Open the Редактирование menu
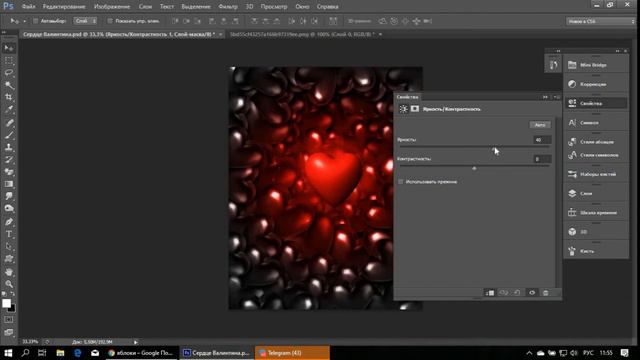The image size is (640, 360). (x=64, y=7)
